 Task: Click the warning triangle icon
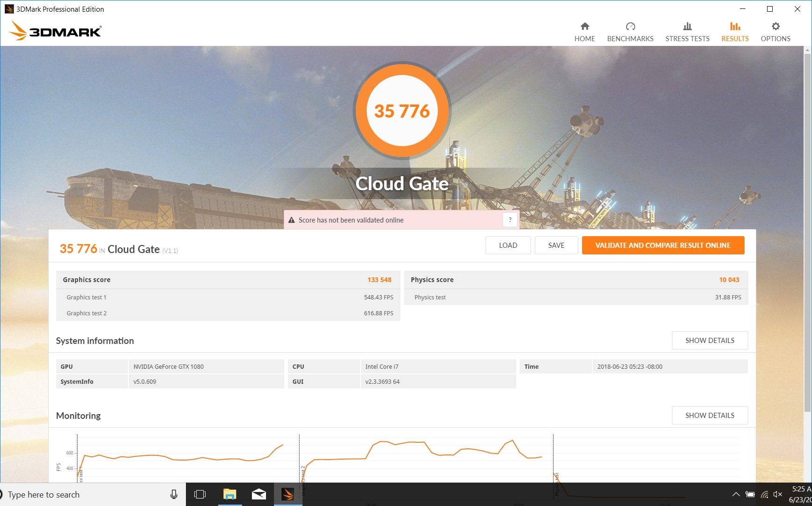[291, 220]
